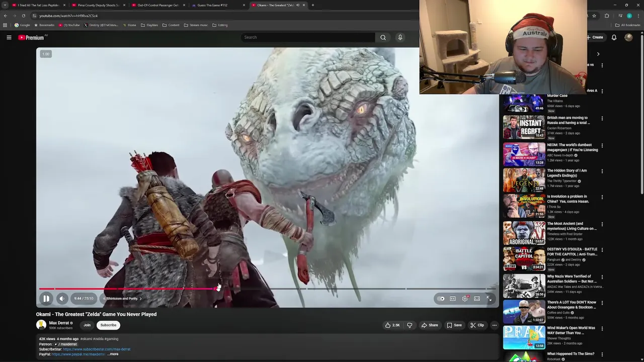Save the video to a playlist

coord(454,325)
